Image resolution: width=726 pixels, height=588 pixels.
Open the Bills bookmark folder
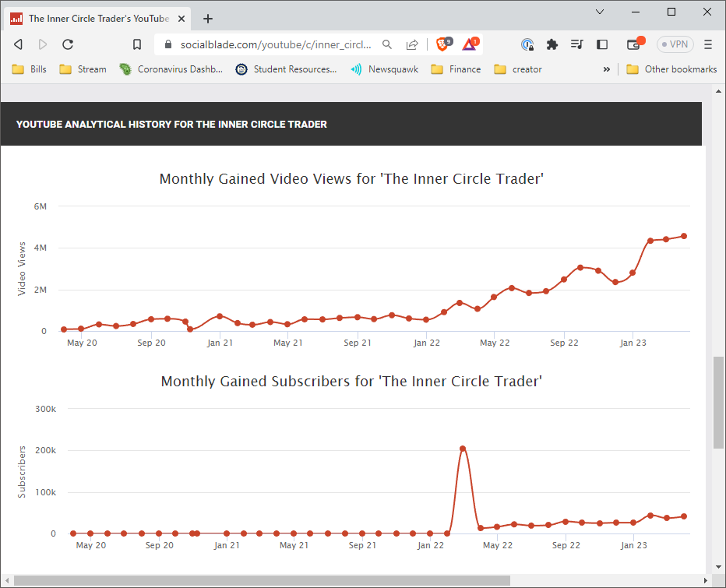click(x=29, y=69)
